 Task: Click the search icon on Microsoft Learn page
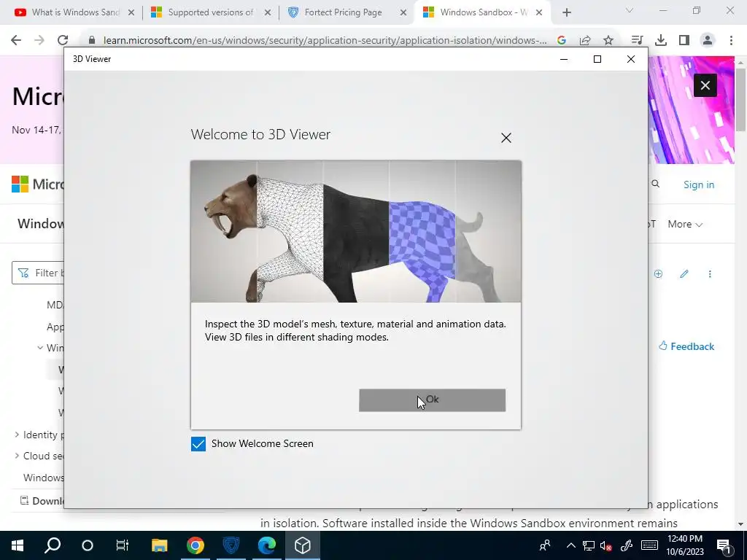[x=656, y=184]
